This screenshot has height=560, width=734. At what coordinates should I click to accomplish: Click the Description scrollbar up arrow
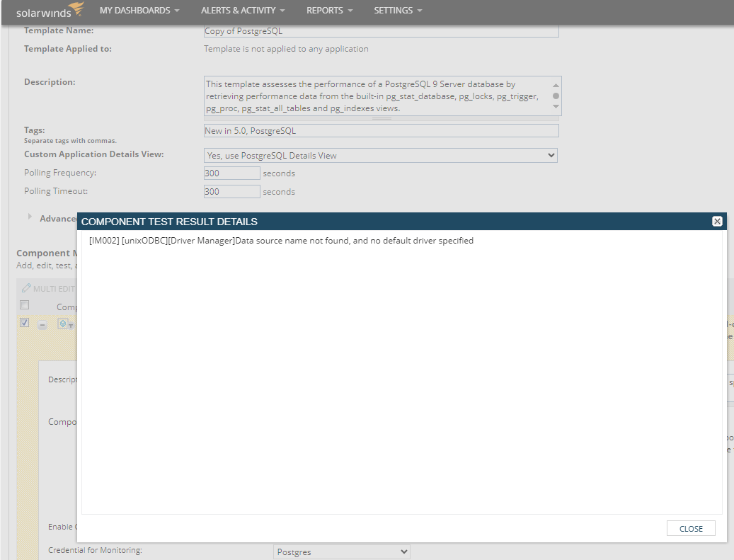556,85
